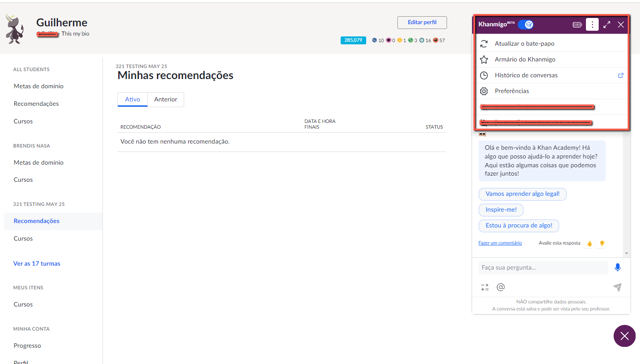Screen dimensions: 640x364
Task: Toggle the Khanmigo switch off
Action: pos(525,25)
